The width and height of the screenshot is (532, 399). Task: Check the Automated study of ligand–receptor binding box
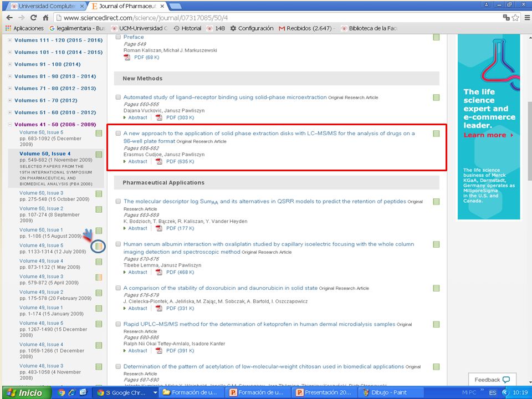click(118, 98)
